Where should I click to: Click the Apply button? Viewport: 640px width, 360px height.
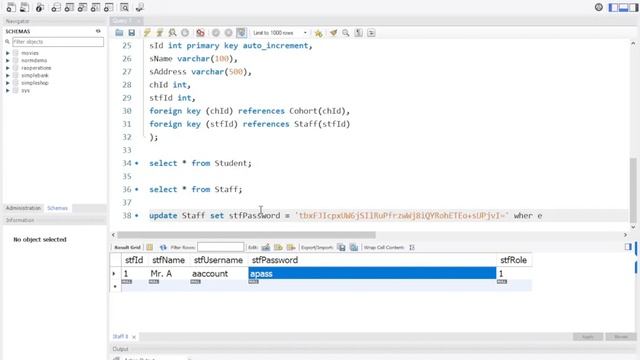click(x=588, y=337)
